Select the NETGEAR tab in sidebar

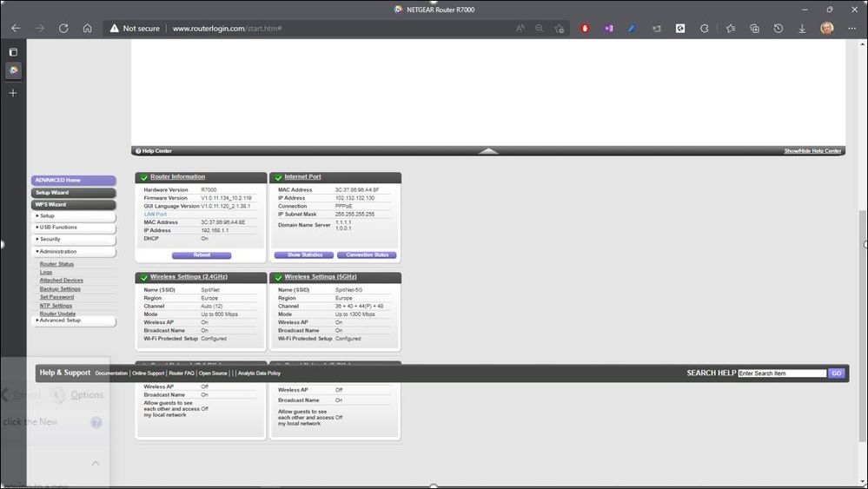point(13,70)
